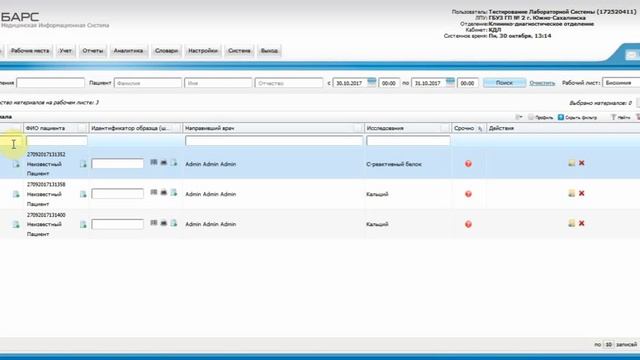Click the start time field after 30.10.2017
Viewport: 640px width, 360px height.
pyautogui.click(x=389, y=83)
